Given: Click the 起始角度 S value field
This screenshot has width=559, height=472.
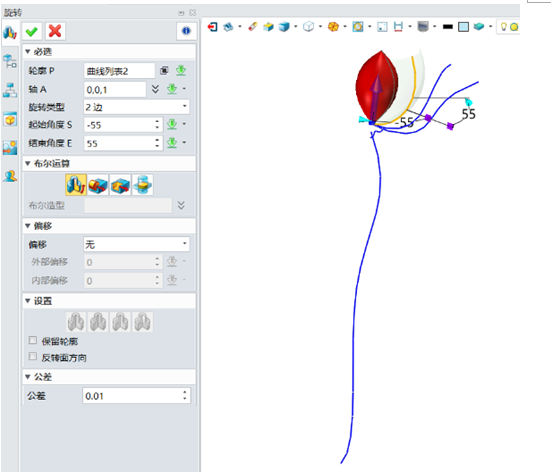Looking at the screenshot, I should point(118,125).
